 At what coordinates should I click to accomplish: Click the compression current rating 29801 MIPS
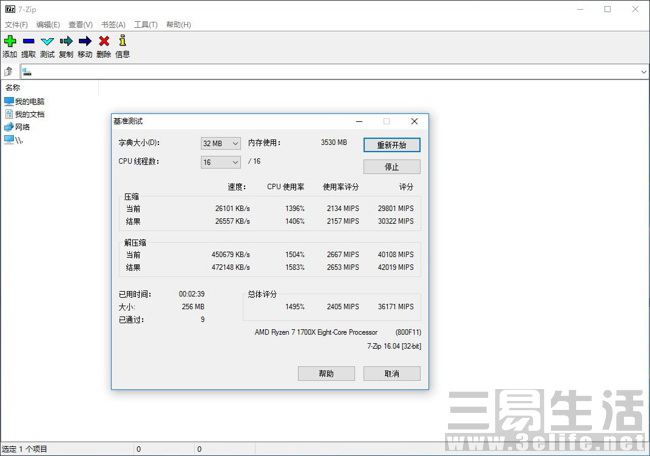tap(395, 209)
